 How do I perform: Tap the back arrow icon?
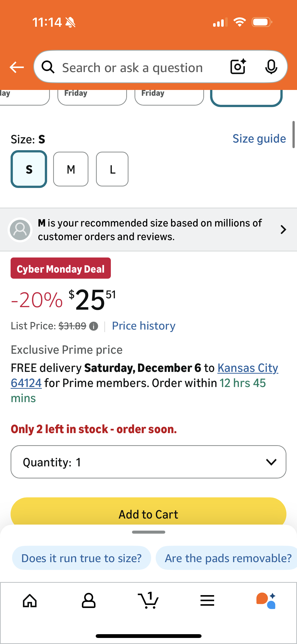click(x=17, y=67)
